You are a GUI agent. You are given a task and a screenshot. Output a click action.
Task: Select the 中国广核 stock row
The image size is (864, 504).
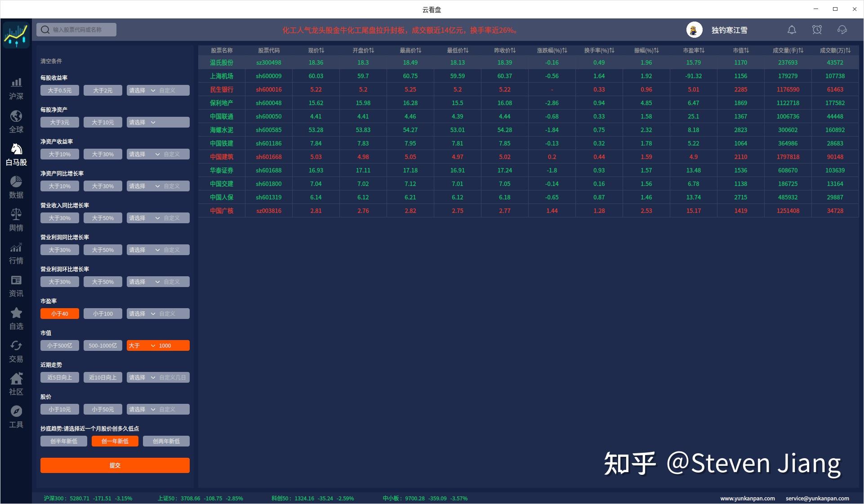click(x=528, y=211)
